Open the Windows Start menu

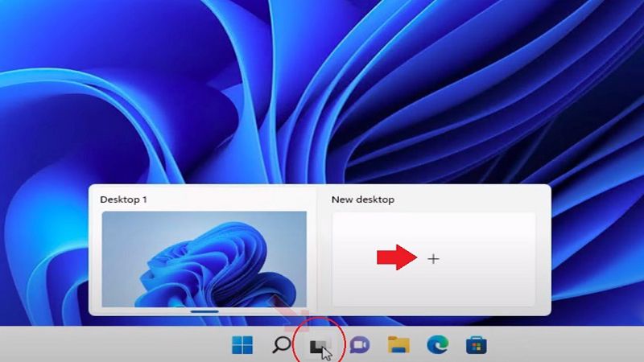(x=242, y=345)
